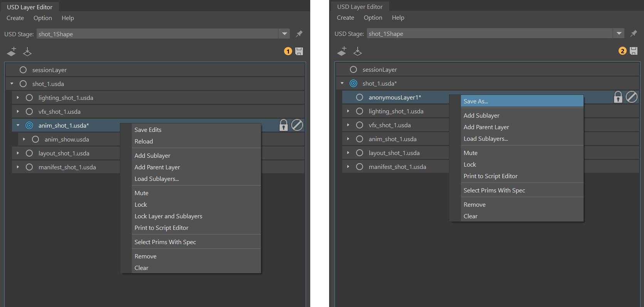Set anonymousLayer1 as target layer
This screenshot has height=307, width=644.
pos(360,97)
